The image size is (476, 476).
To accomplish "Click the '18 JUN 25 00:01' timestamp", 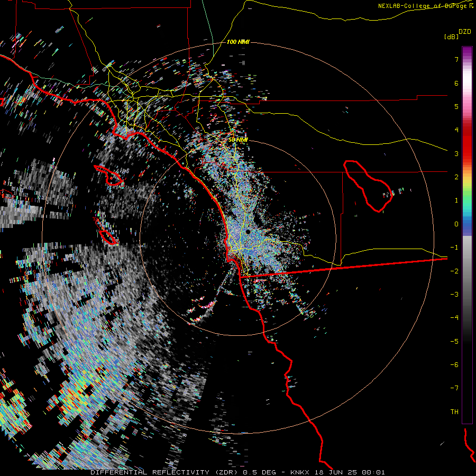I will [x=351, y=472].
